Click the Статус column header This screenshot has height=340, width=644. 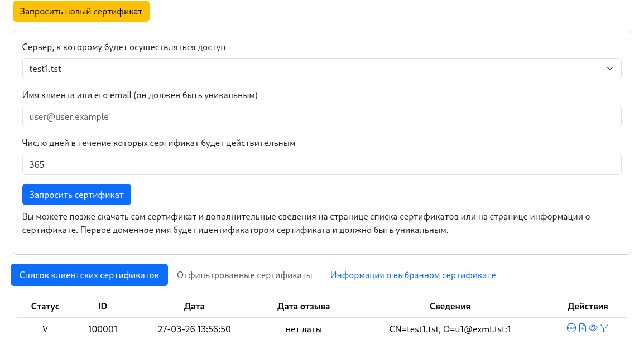pos(45,306)
